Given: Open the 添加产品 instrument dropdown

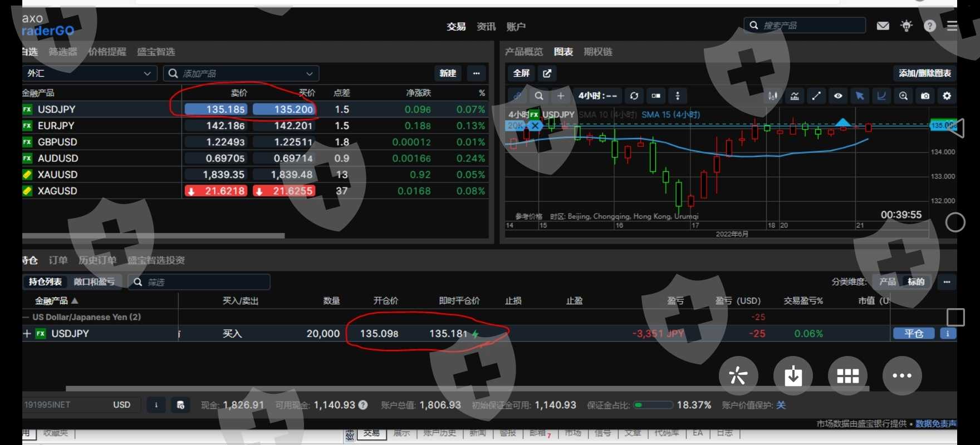Looking at the screenshot, I should click(x=241, y=73).
